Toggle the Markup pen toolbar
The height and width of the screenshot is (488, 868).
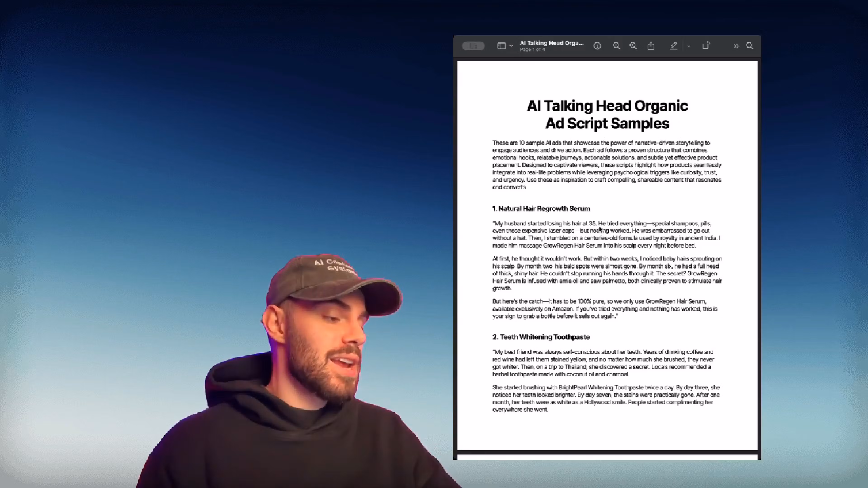pyautogui.click(x=673, y=46)
